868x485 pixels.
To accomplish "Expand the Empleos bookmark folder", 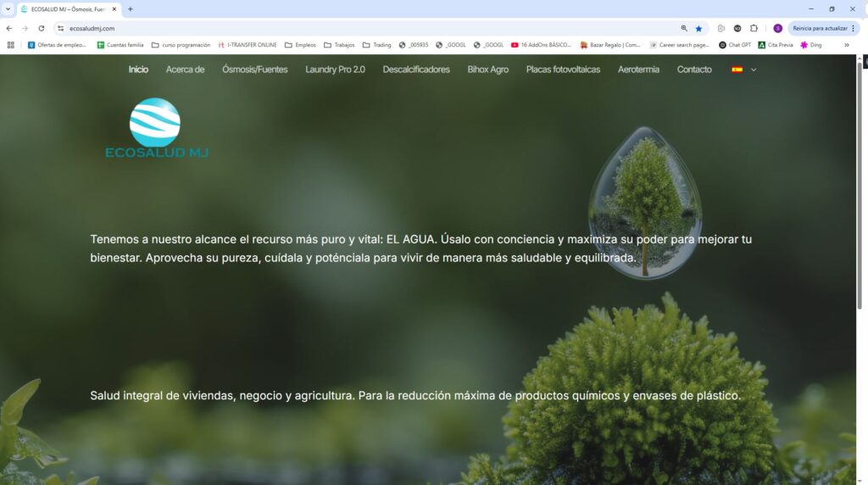I will (x=300, y=45).
